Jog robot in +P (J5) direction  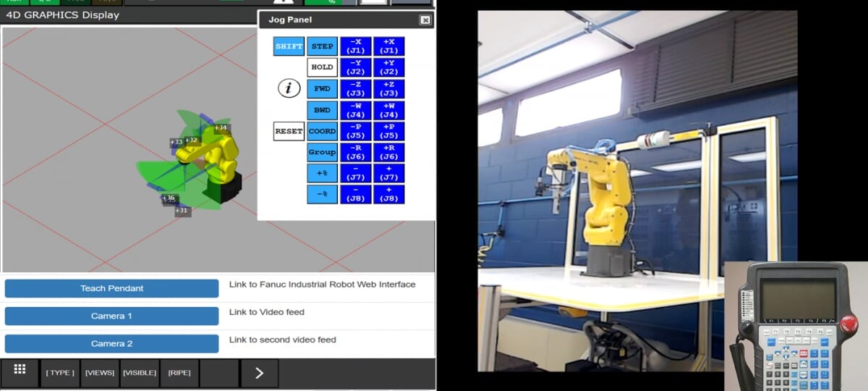(388, 131)
